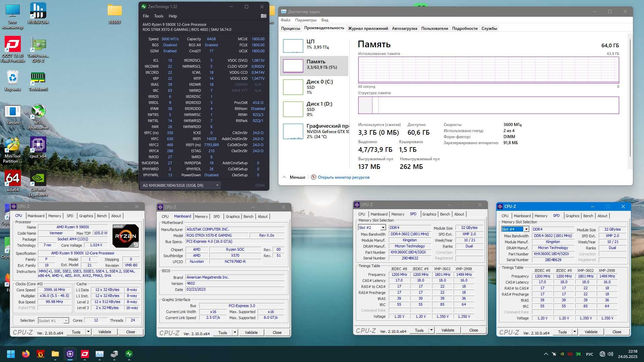The height and width of the screenshot is (362, 644).
Task: Open the 88888 folder on desktop
Action: [x=114, y=13]
